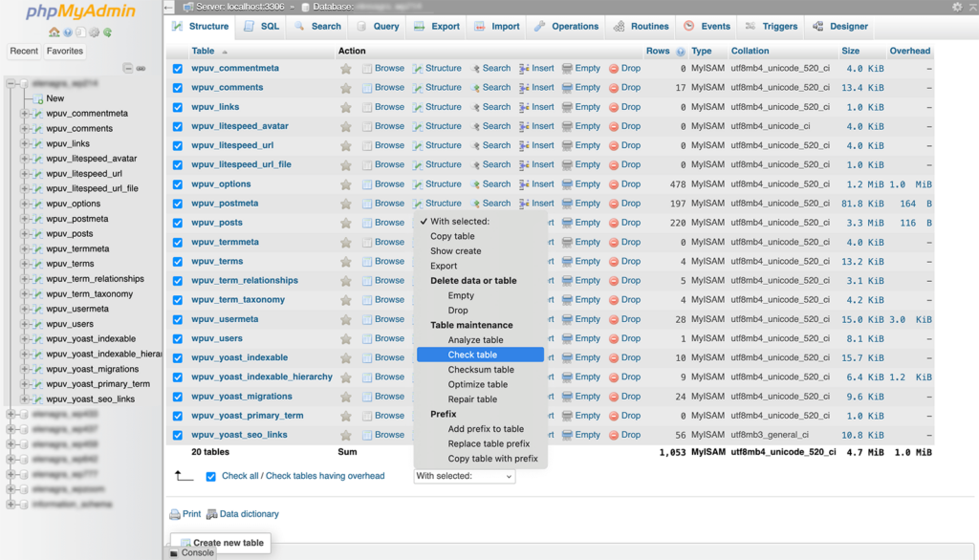Add wpuv_commentmeta to favorites with star

pyautogui.click(x=346, y=69)
